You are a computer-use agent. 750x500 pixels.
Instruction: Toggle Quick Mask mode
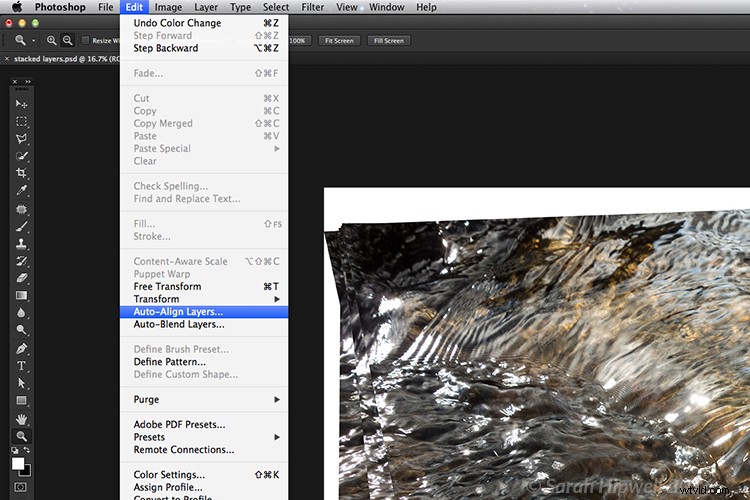[x=21, y=487]
